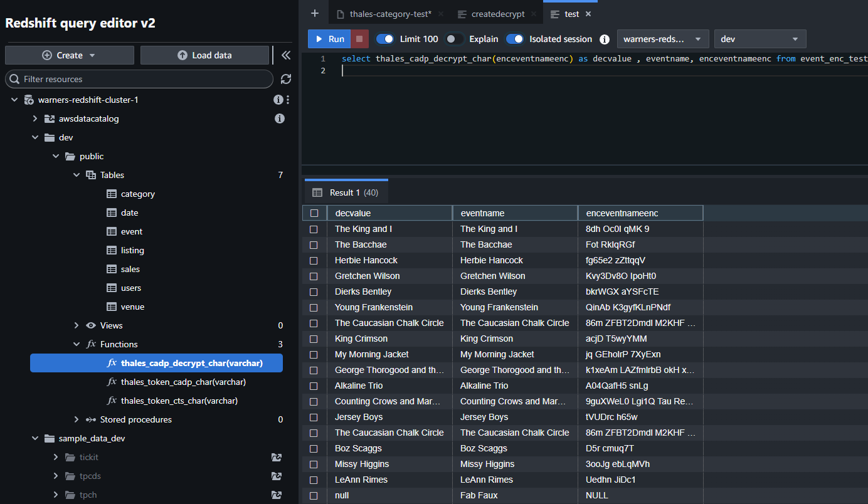
Task: Switch to the test tab
Action: click(x=571, y=14)
